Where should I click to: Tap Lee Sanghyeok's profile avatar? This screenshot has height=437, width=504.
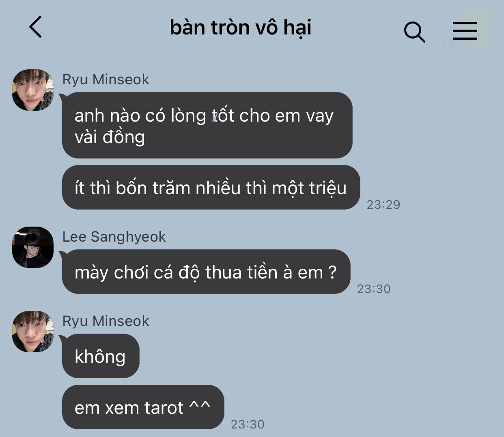pyautogui.click(x=33, y=247)
